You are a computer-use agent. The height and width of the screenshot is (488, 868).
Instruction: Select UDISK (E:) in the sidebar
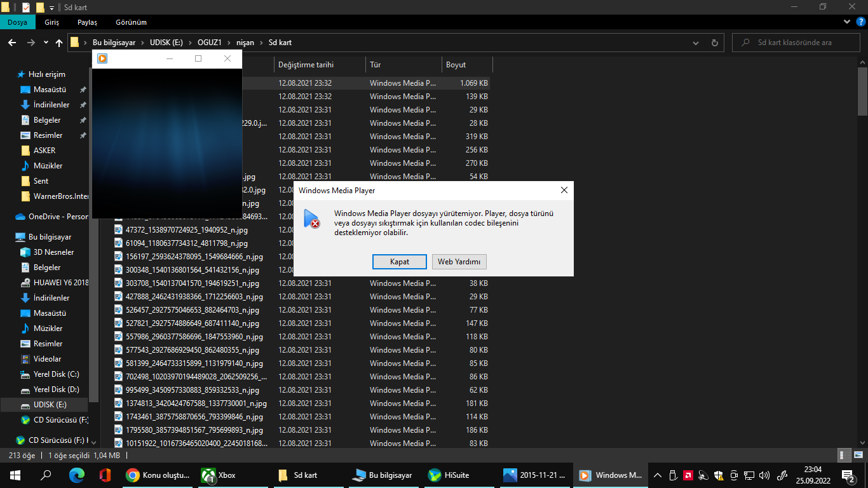pyautogui.click(x=44, y=405)
